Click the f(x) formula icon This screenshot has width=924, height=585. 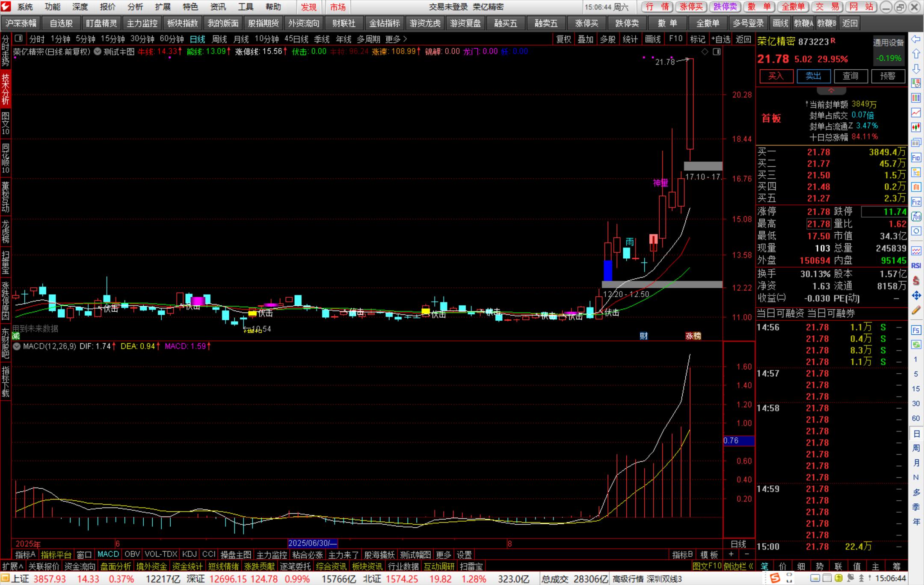pyautogui.click(x=916, y=217)
